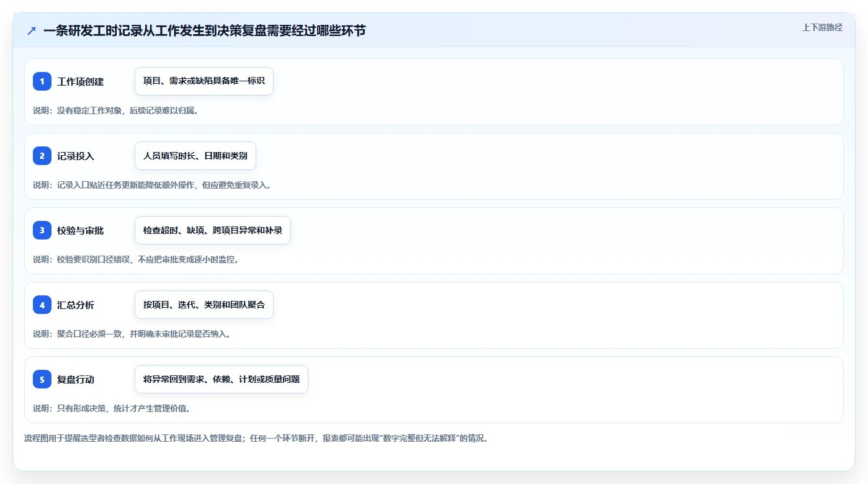Click the 上下游路径 label at top right
Image resolution: width=868 pixels, height=484 pixels.
pyautogui.click(x=822, y=27)
